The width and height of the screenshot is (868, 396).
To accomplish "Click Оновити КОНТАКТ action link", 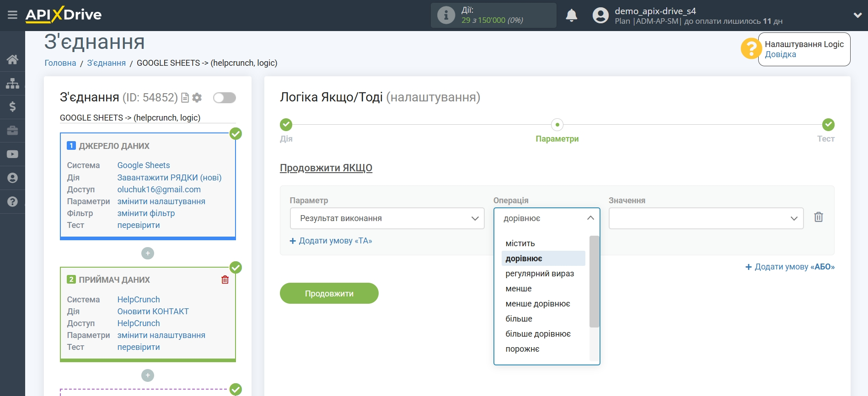I will 153,312.
